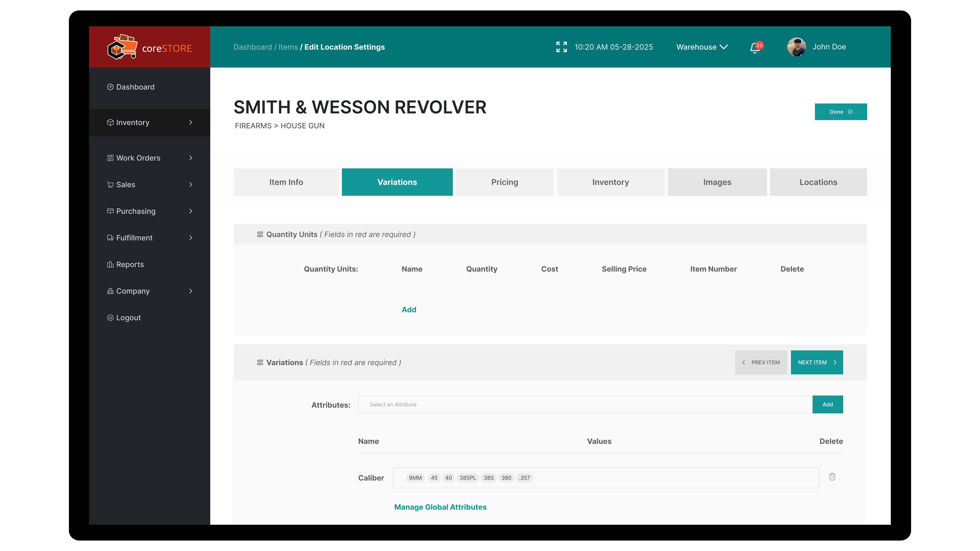Delete the Caliber attribute with trash icon
980x551 pixels.
click(x=832, y=477)
